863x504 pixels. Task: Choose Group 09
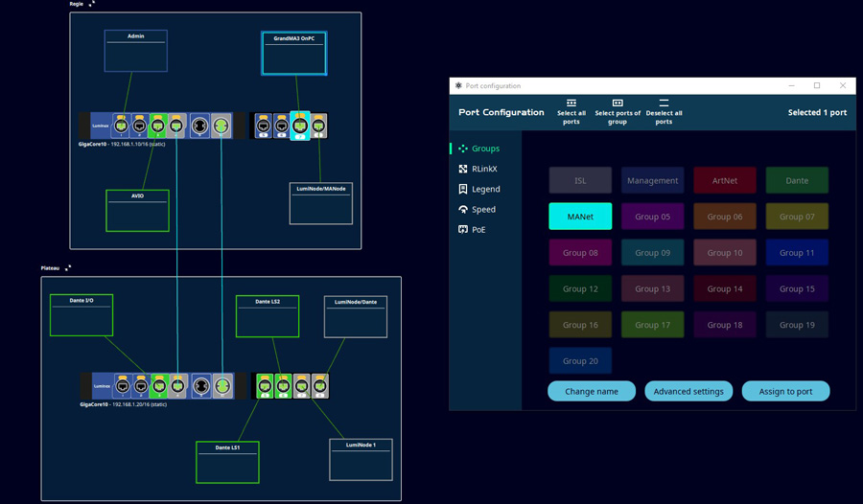[653, 253]
